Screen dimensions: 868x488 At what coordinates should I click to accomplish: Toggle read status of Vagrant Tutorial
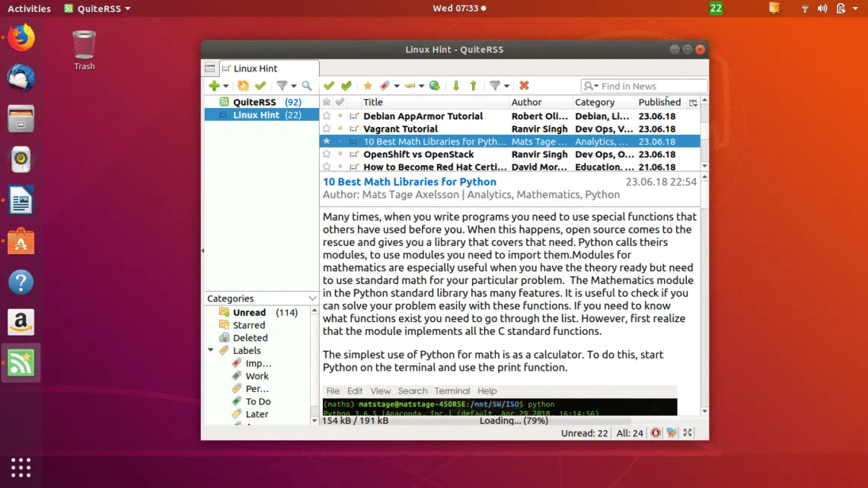(x=340, y=129)
